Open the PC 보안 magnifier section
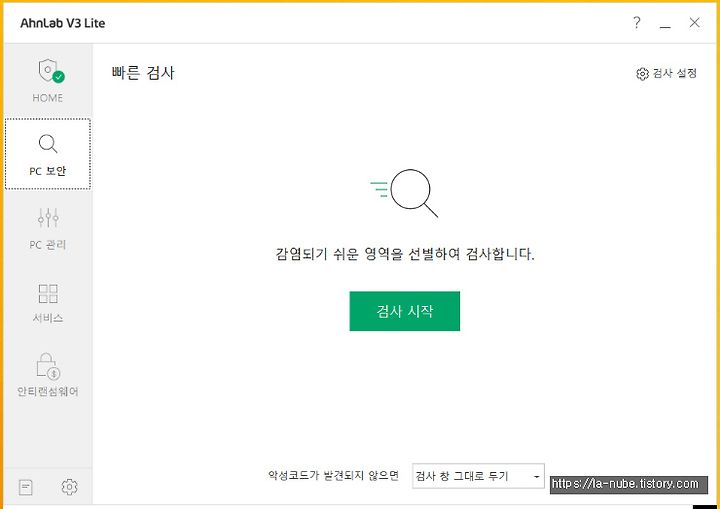Viewport: 720px width, 509px height. tap(48, 154)
